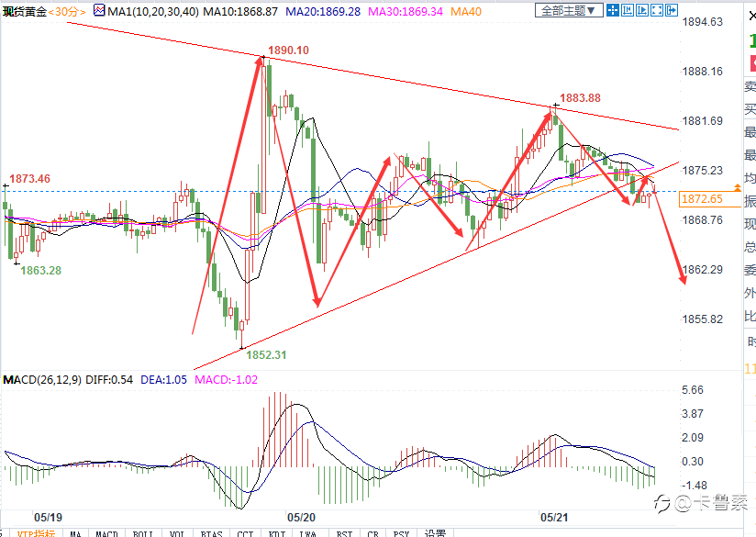Click the 现货黄金 instrument title

coord(25,12)
